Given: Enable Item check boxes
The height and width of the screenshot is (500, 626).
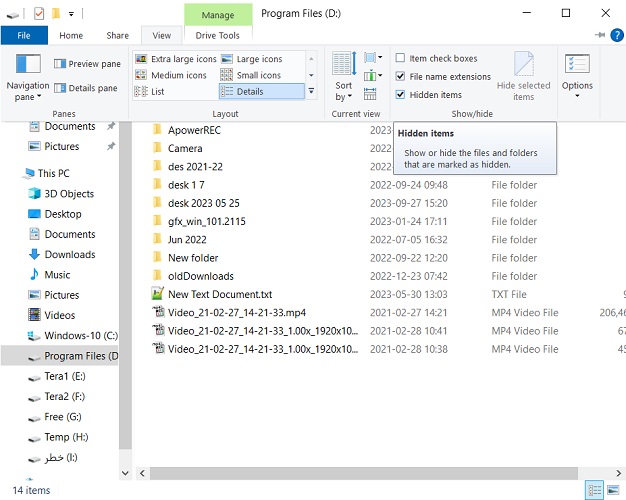Looking at the screenshot, I should pyautogui.click(x=400, y=58).
